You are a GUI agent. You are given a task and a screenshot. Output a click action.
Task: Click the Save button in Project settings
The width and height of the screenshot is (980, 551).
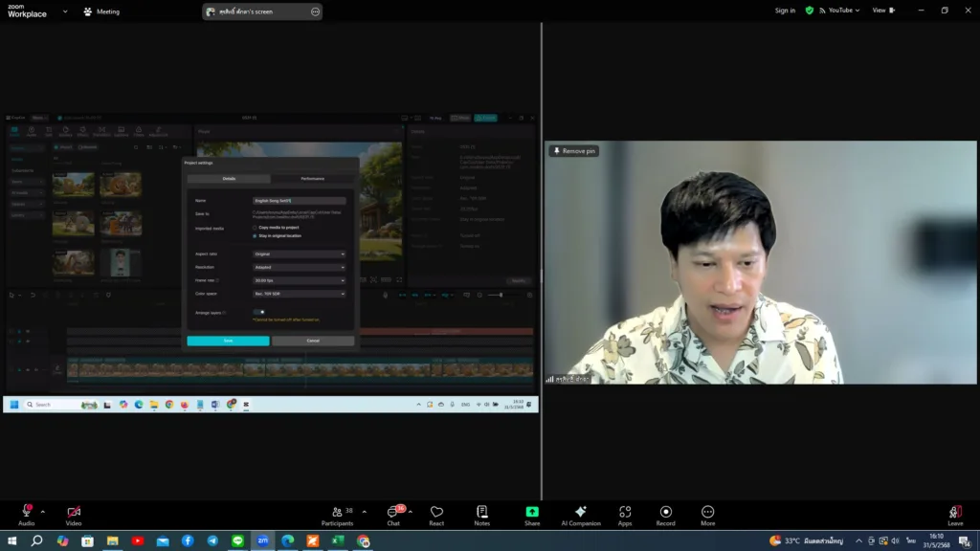tap(228, 341)
